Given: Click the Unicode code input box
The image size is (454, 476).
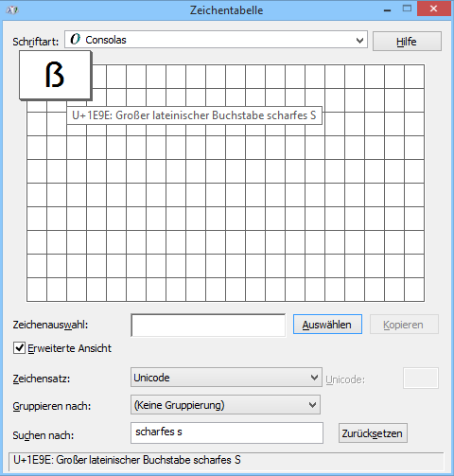Looking at the screenshot, I should [x=421, y=378].
